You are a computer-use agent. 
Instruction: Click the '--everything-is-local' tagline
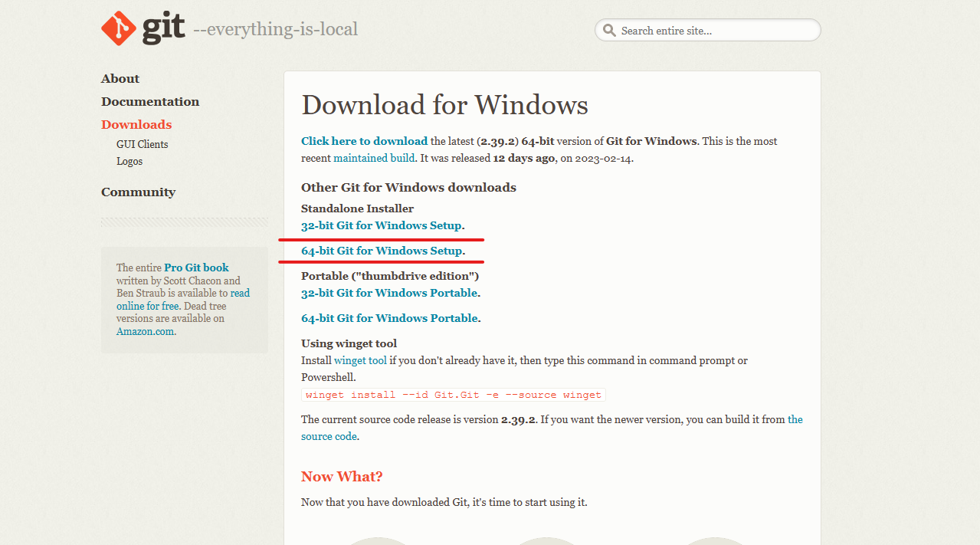(276, 30)
